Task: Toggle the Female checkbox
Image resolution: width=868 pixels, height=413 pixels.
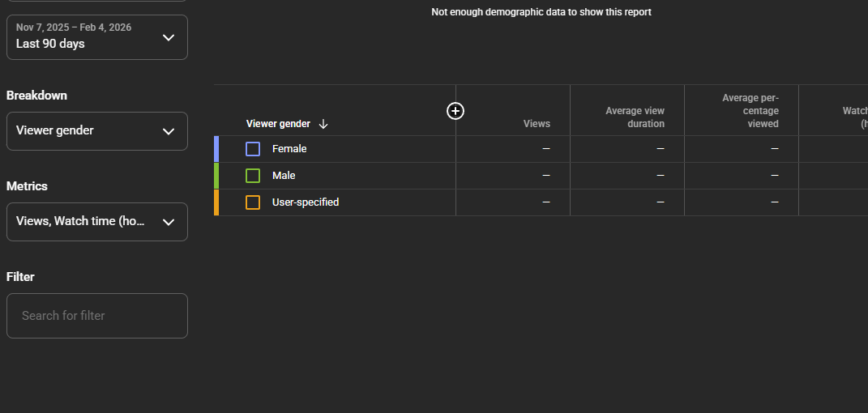Action: (x=253, y=149)
